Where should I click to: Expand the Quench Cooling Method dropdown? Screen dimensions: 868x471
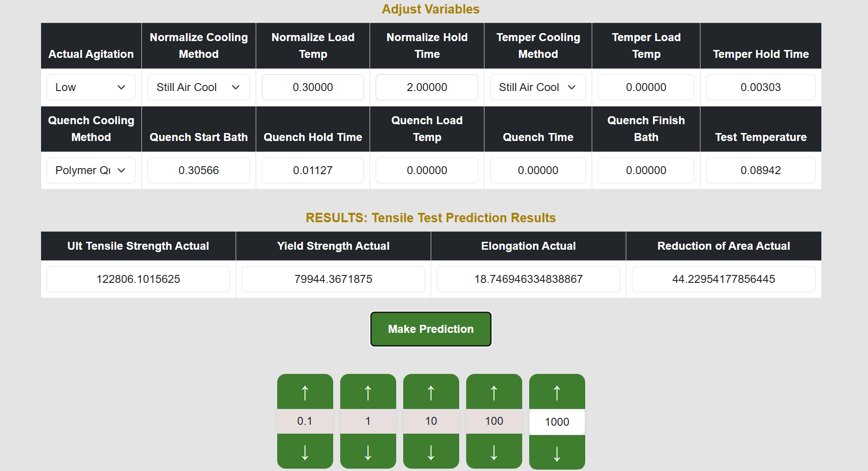(91, 170)
